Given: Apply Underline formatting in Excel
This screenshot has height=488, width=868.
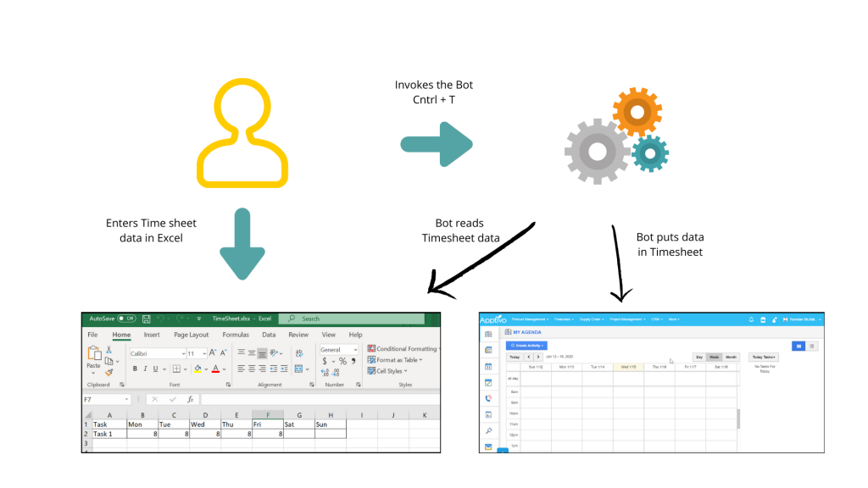Looking at the screenshot, I should 156,369.
